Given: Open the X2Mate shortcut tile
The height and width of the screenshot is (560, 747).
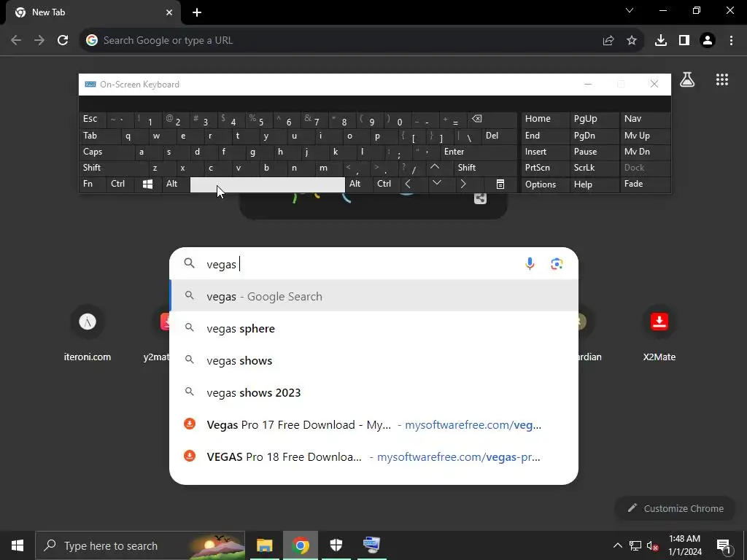Looking at the screenshot, I should tap(659, 333).
